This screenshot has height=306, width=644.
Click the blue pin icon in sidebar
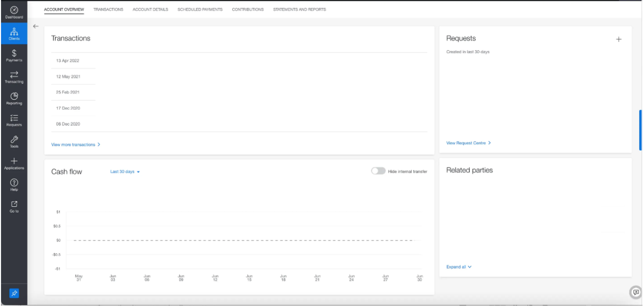[14, 293]
